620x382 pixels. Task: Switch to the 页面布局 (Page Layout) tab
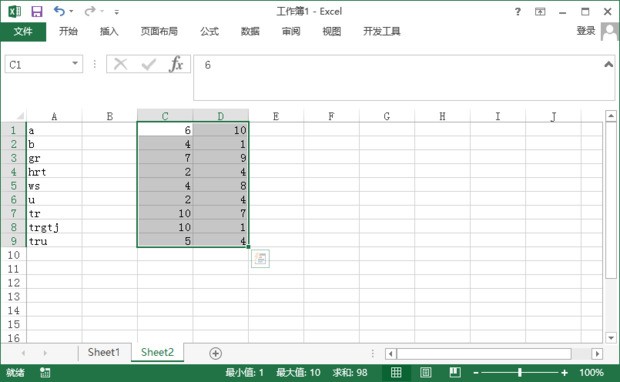pyautogui.click(x=159, y=31)
